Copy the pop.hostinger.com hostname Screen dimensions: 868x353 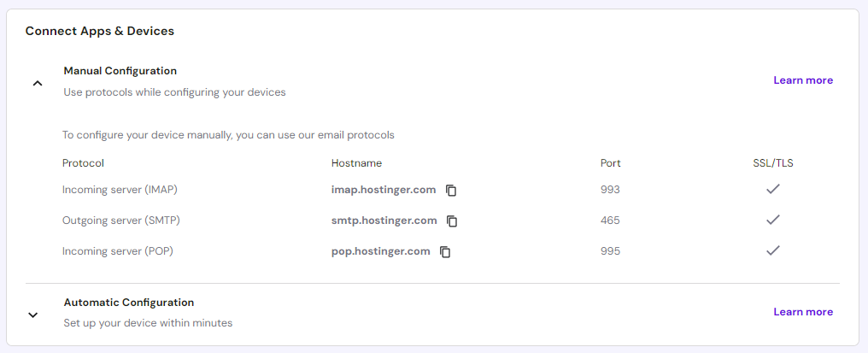pos(445,251)
